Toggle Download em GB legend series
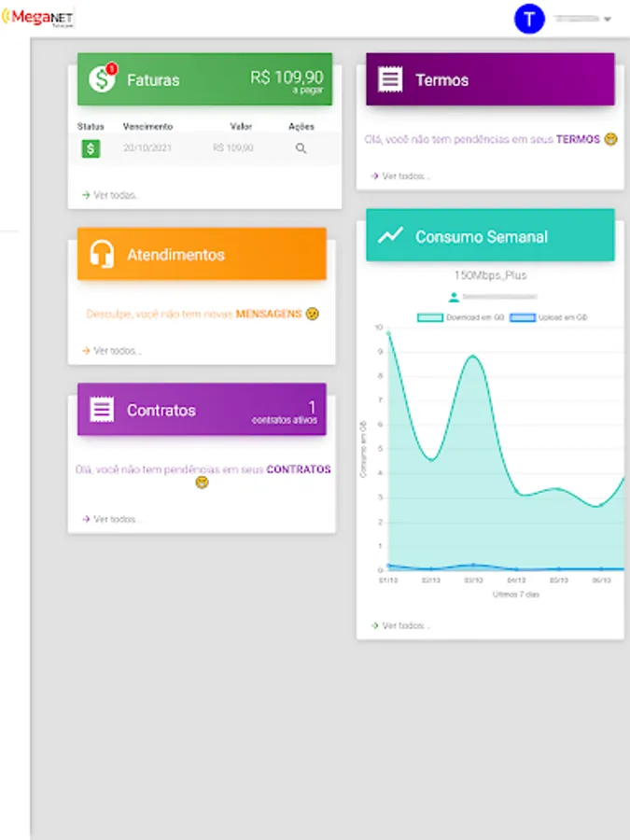 click(461, 317)
